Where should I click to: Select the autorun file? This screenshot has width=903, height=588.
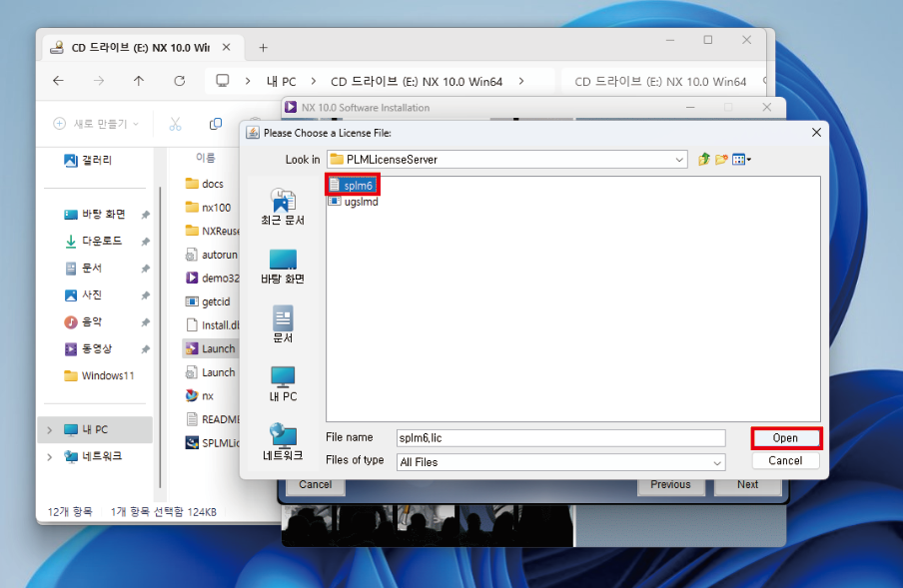[212, 255]
